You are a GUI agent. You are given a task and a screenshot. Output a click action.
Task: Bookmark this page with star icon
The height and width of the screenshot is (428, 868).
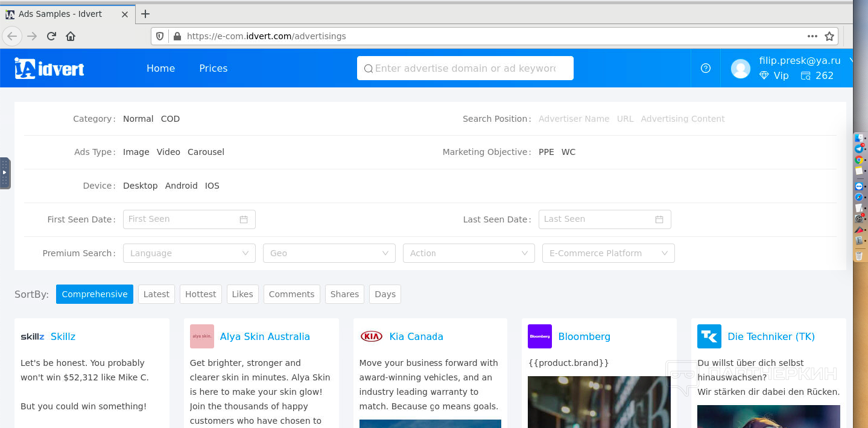(x=829, y=36)
